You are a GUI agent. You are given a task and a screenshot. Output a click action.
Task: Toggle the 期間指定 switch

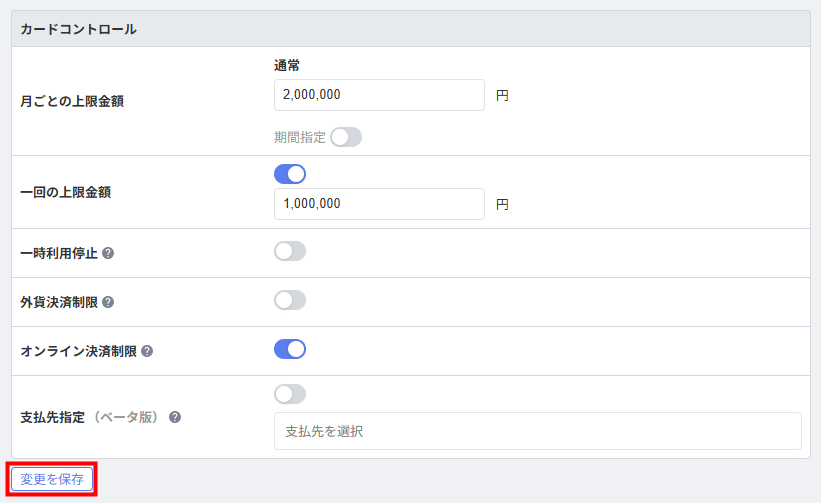345,137
